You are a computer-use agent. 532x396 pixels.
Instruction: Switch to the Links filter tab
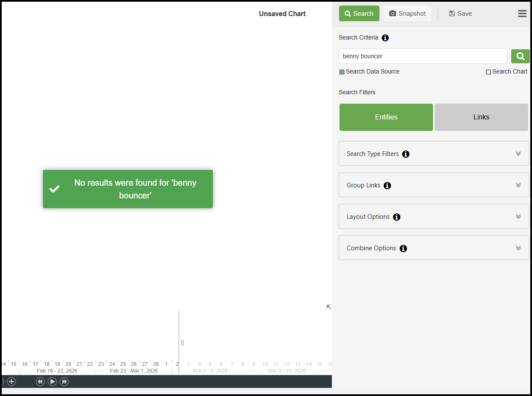pyautogui.click(x=481, y=117)
